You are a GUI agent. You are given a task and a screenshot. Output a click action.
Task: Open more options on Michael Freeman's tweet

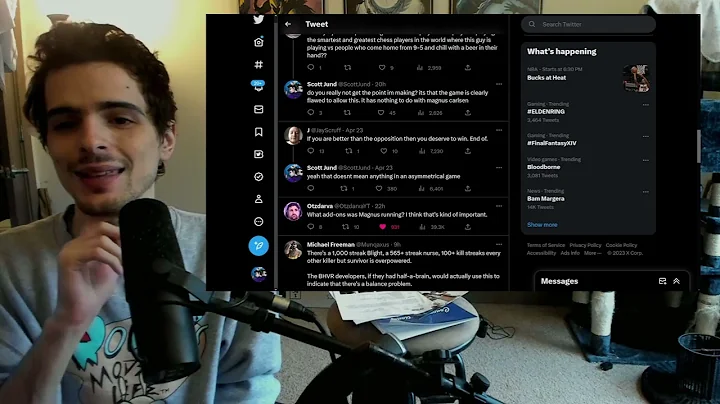499,245
